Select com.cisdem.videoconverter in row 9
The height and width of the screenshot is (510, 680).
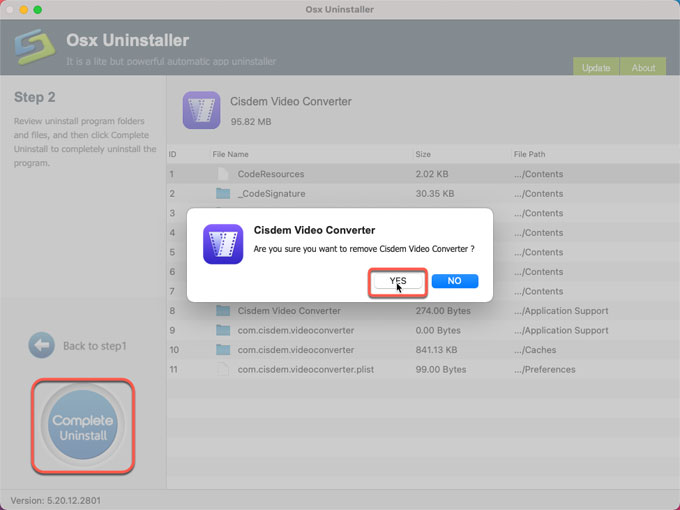296,330
